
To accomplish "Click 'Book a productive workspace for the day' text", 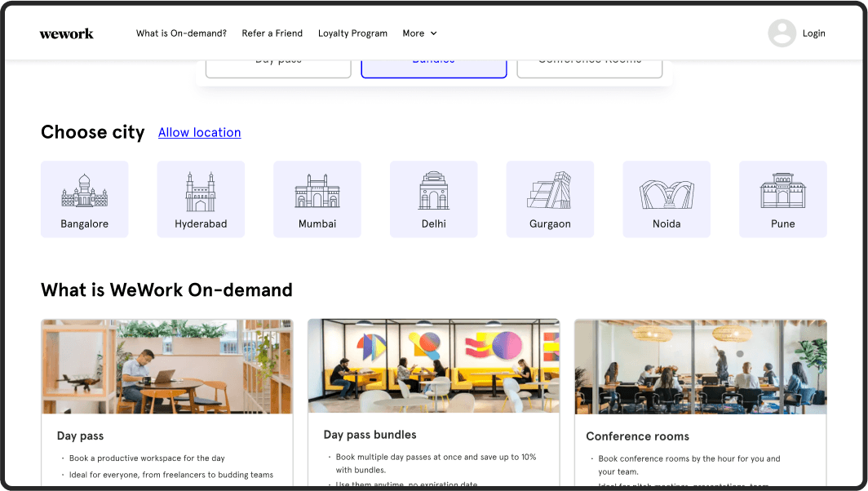I will pyautogui.click(x=147, y=458).
